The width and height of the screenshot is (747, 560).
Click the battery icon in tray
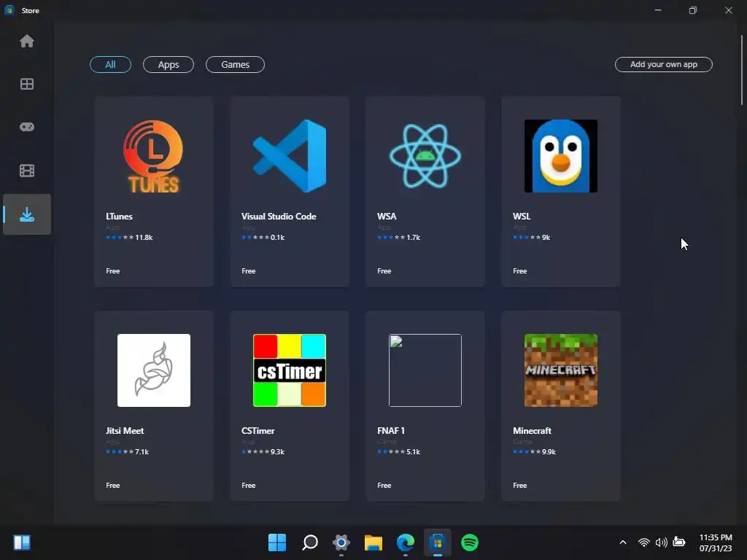click(x=679, y=542)
